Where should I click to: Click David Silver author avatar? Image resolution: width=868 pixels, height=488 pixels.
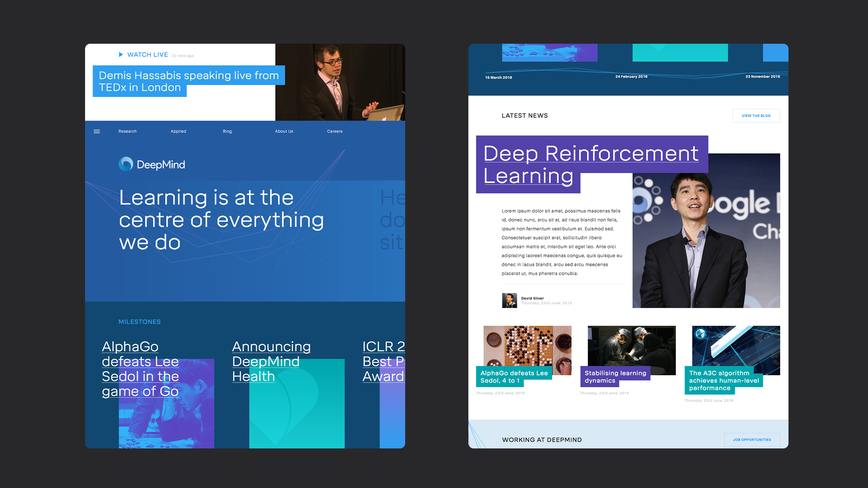509,301
